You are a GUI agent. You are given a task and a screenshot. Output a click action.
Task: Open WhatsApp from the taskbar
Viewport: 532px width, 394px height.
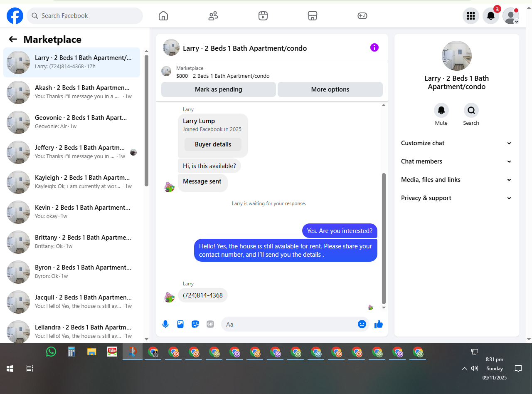(51, 352)
